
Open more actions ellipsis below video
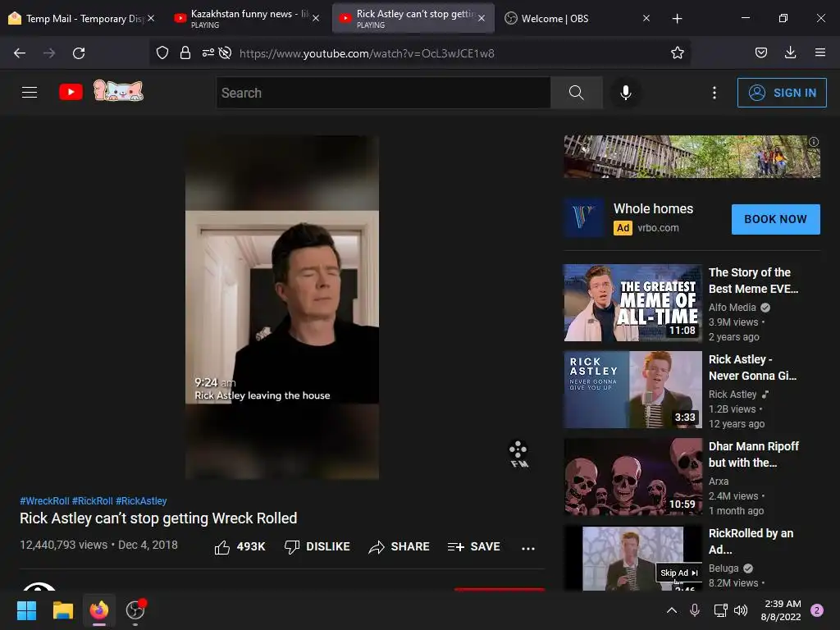coord(528,548)
